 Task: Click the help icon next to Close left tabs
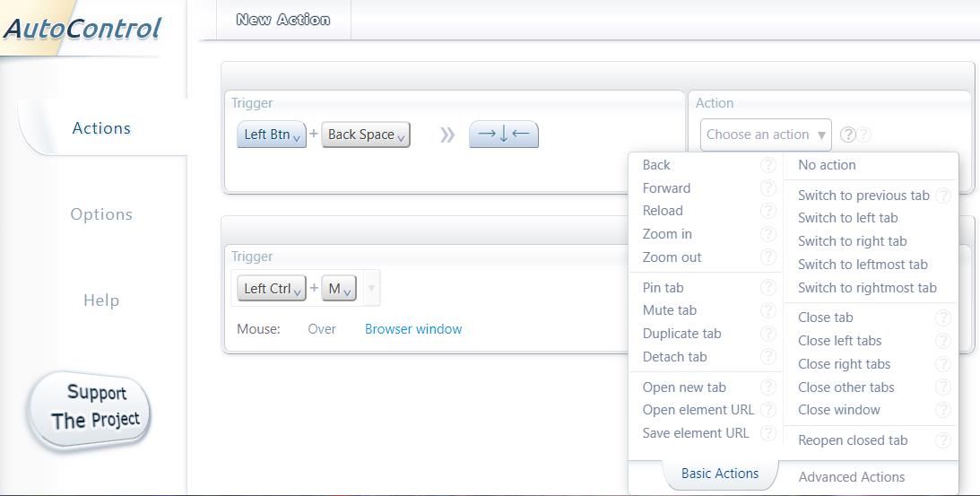pos(943,341)
